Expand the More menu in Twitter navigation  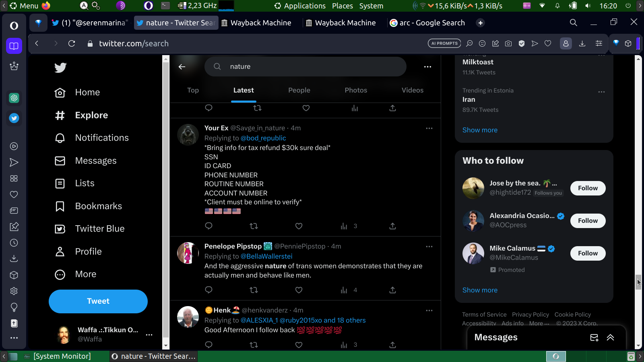(x=76, y=274)
